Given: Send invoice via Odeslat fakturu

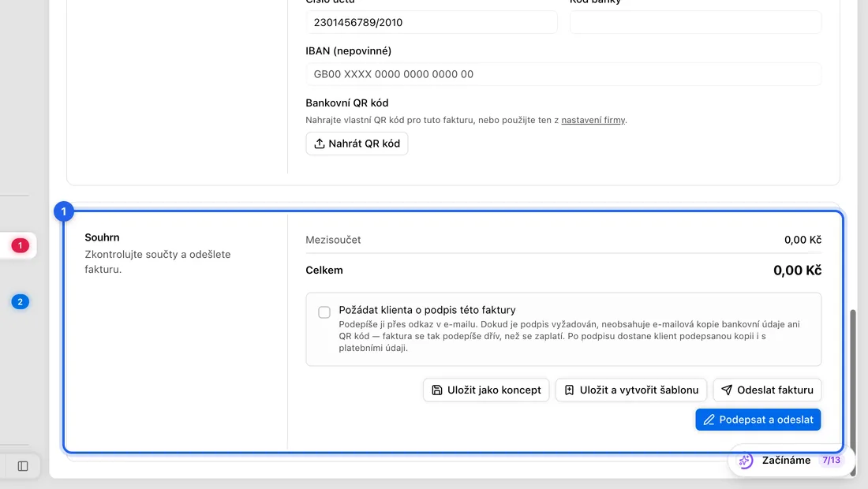Looking at the screenshot, I should tap(767, 390).
